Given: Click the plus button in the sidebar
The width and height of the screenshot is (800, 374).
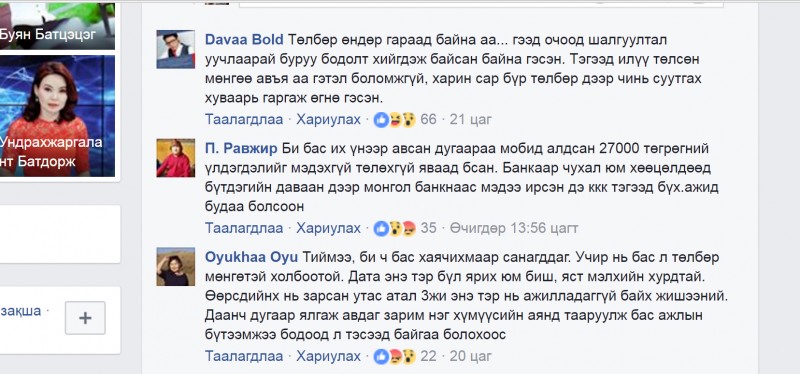Looking at the screenshot, I should (85, 318).
